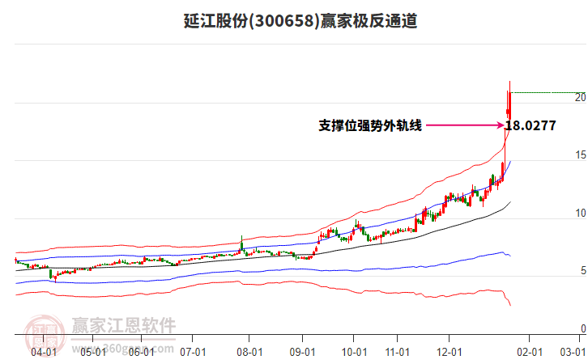The height and width of the screenshot is (364, 588).
Task: Click the 10 price axis label
Action: coord(580,213)
